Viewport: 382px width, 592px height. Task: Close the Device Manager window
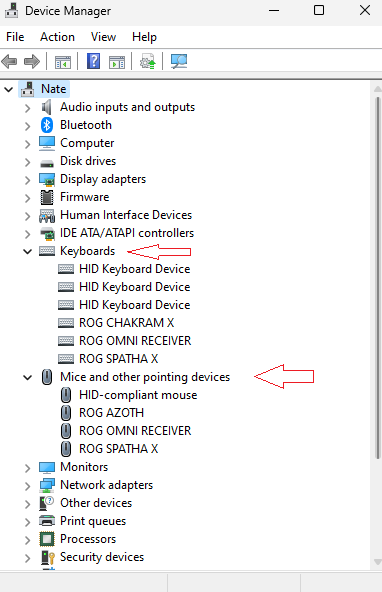pos(365,11)
